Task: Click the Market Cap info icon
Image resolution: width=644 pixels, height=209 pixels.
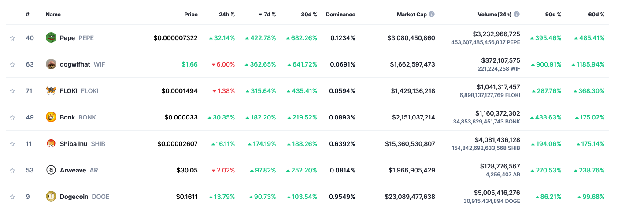Action: tap(432, 14)
